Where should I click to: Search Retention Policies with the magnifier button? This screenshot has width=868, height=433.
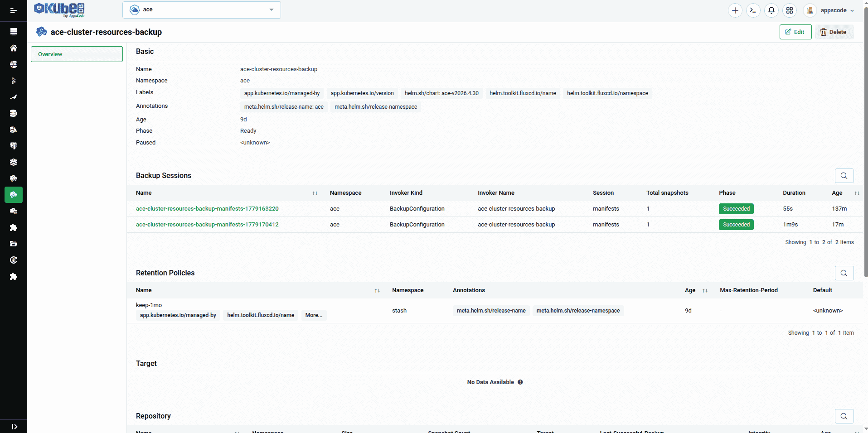pyautogui.click(x=844, y=273)
